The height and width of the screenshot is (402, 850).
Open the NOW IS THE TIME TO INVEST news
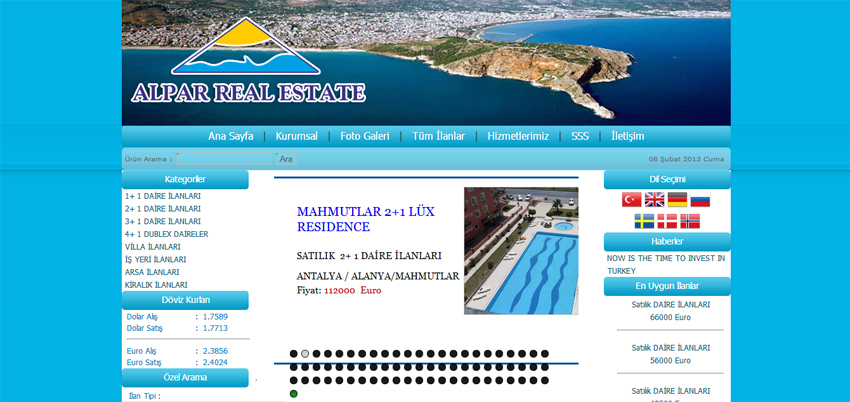pos(666,264)
